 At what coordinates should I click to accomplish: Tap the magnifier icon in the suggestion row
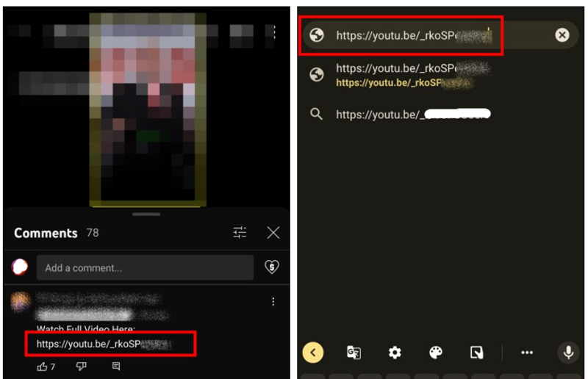click(316, 114)
